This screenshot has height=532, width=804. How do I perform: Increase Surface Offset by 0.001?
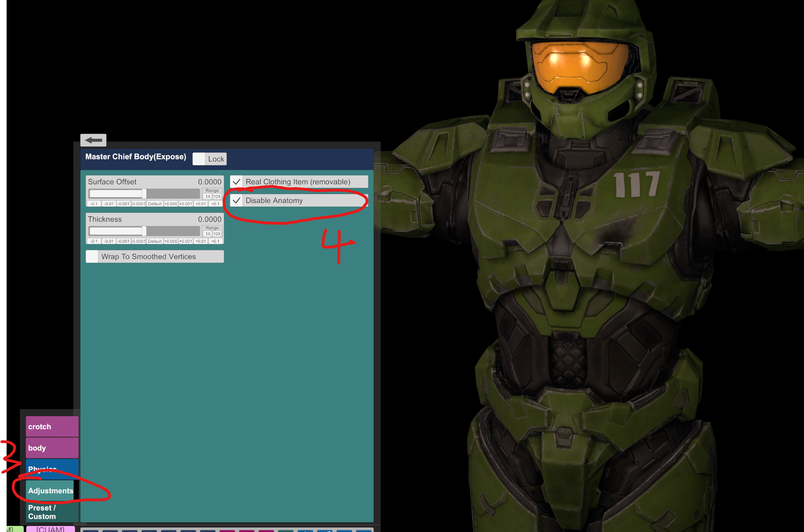tap(186, 204)
